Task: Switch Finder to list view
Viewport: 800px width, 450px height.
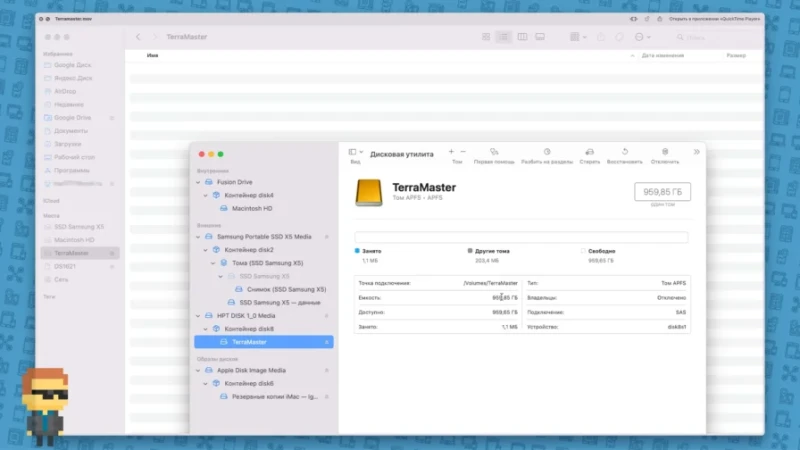Action: 504,37
